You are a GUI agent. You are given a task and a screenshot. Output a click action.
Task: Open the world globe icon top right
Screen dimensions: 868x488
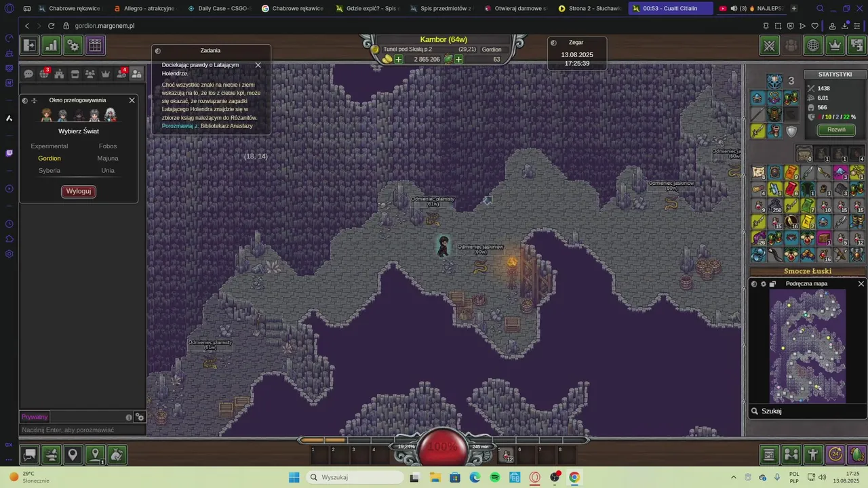(813, 45)
